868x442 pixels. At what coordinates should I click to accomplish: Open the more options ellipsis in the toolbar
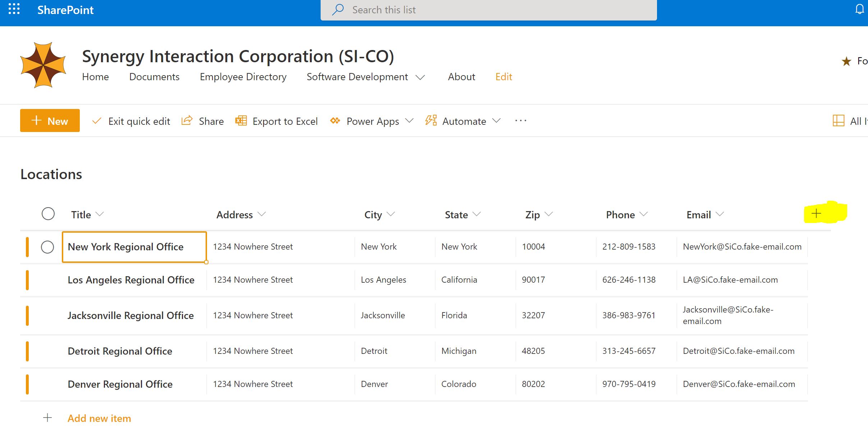point(520,121)
